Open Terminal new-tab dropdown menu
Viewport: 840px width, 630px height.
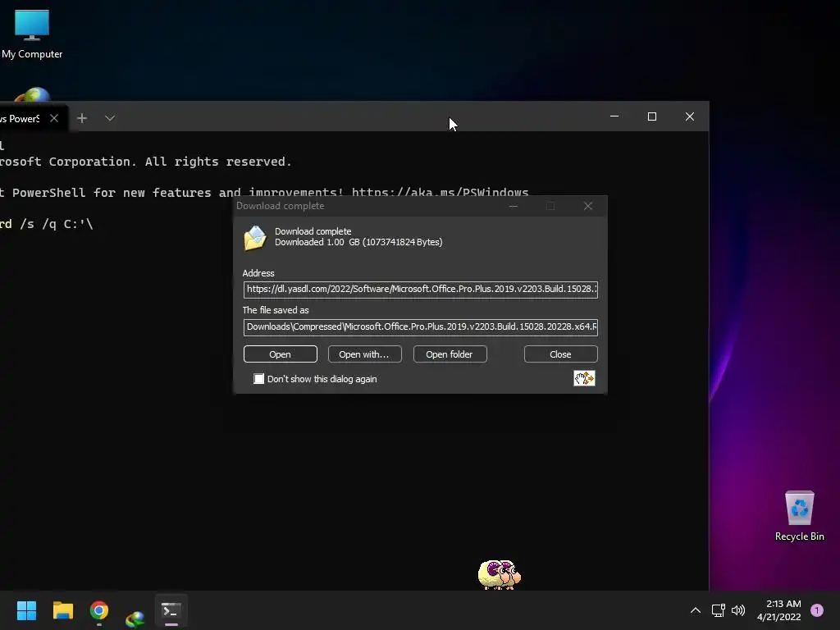(110, 118)
